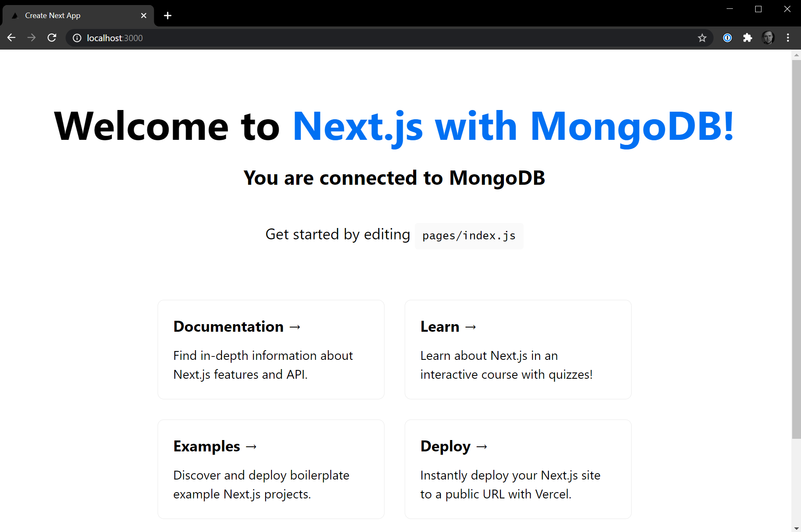Screen dimensions: 801x532
Task: Click the scrollbar up arrow
Action: click(796, 55)
